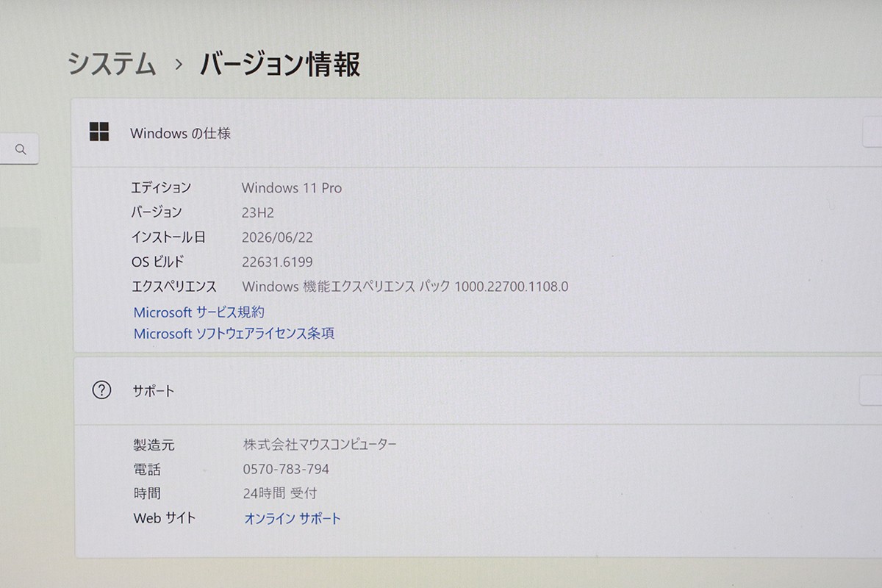Select the install date 2026/06/22
Viewport: 882px width, 588px height.
point(277,237)
